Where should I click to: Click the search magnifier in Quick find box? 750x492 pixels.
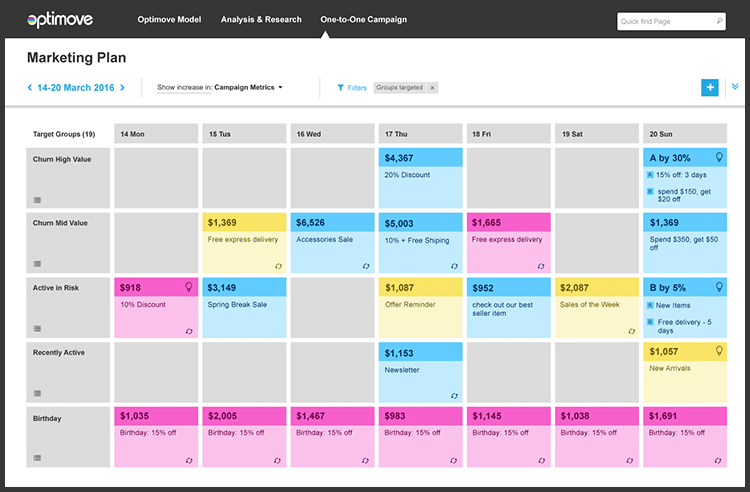719,21
